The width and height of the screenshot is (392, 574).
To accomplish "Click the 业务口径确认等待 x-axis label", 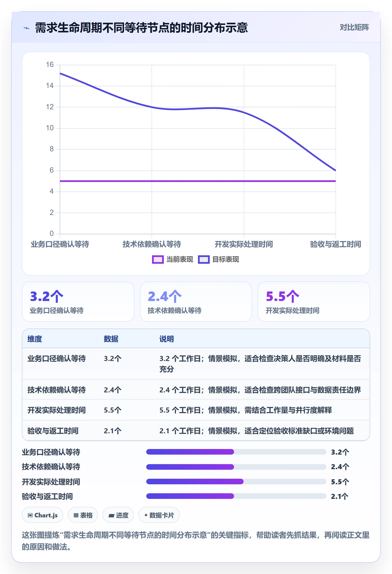I will tap(60, 244).
